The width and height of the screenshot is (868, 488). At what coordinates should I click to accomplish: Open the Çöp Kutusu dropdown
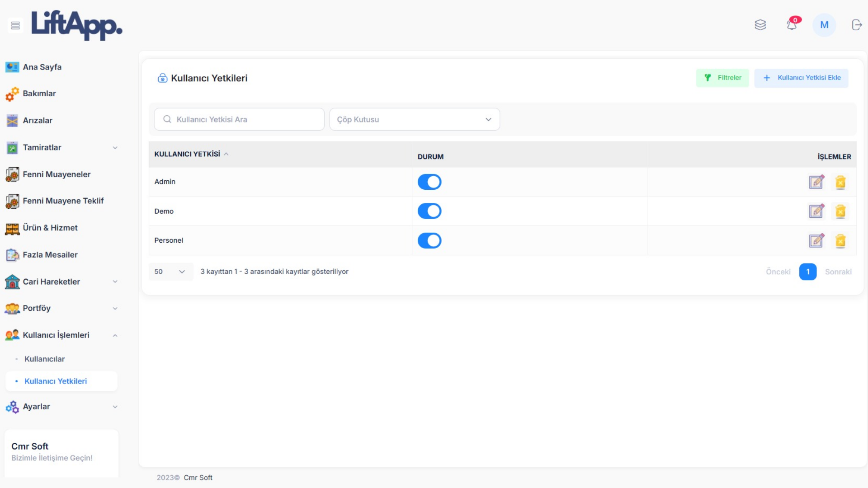point(414,119)
